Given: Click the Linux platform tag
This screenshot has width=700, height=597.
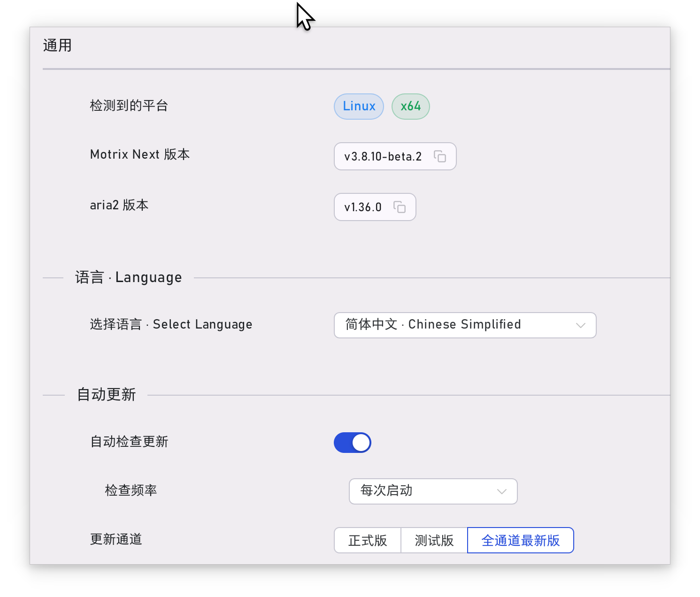Looking at the screenshot, I should point(359,107).
